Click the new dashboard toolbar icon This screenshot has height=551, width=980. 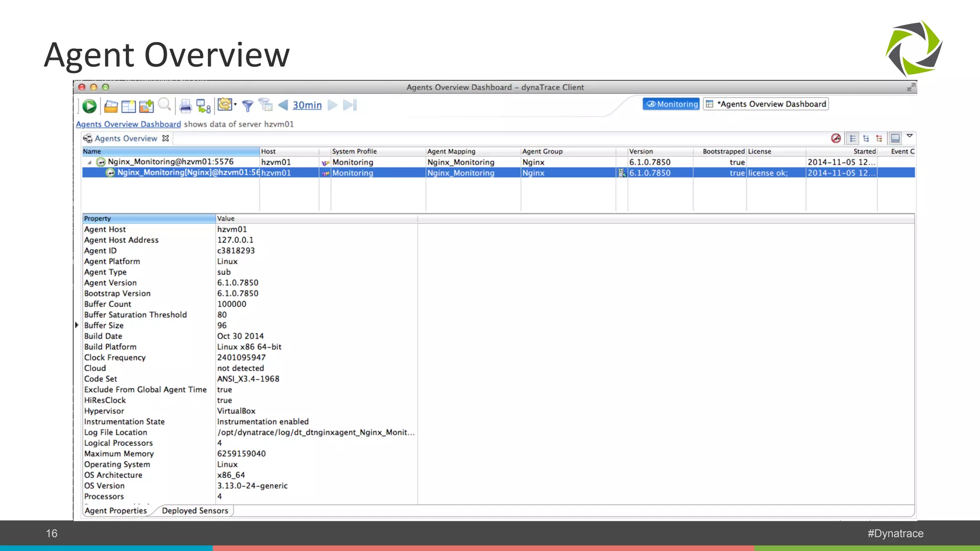(x=128, y=106)
